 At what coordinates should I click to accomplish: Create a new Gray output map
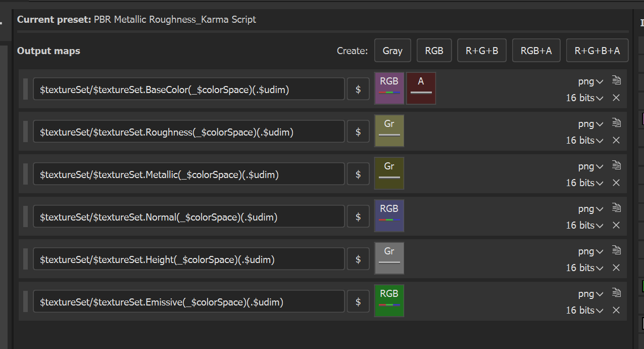coord(392,50)
